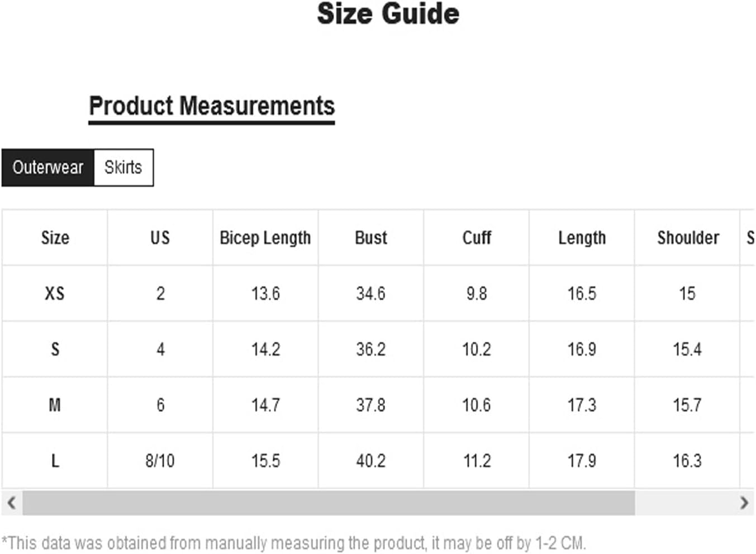Switch to the Skirts tab
The height and width of the screenshot is (554, 756).
click(x=123, y=167)
